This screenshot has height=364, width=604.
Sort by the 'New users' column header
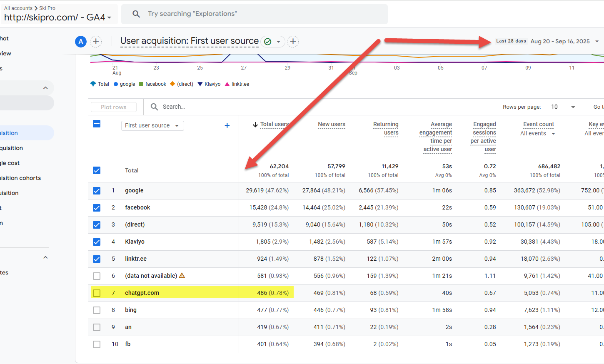[x=331, y=124]
